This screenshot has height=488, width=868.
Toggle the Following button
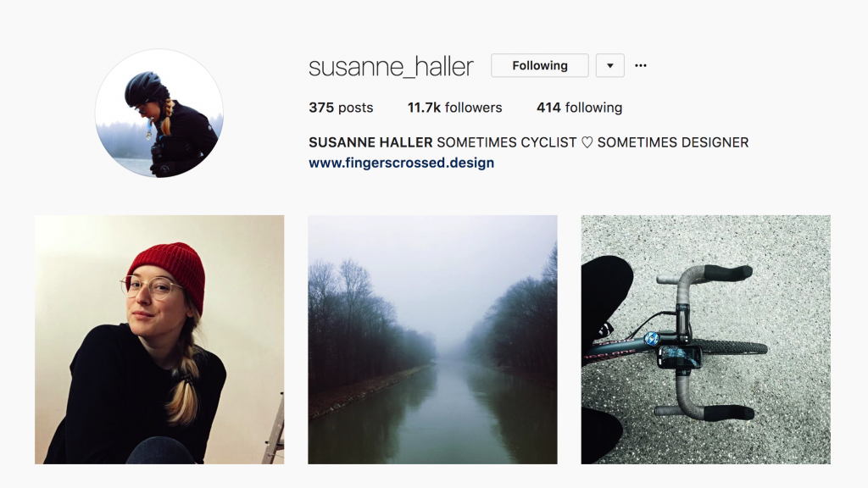point(540,65)
